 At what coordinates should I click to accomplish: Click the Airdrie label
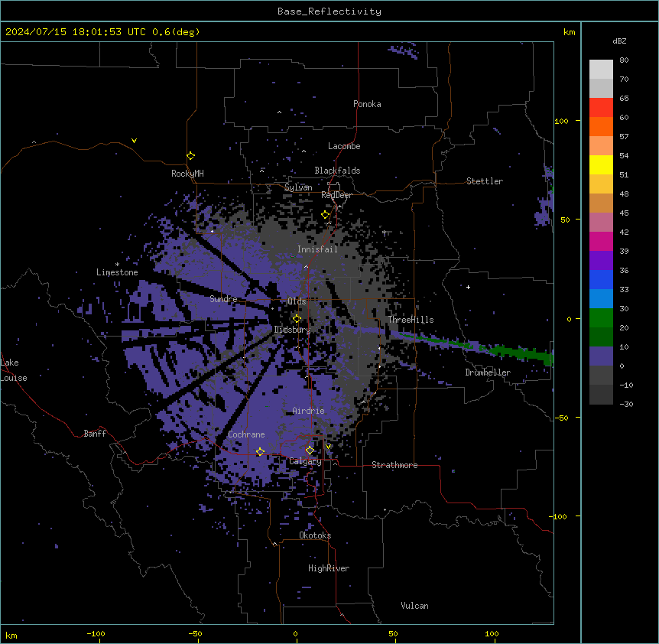pos(308,411)
